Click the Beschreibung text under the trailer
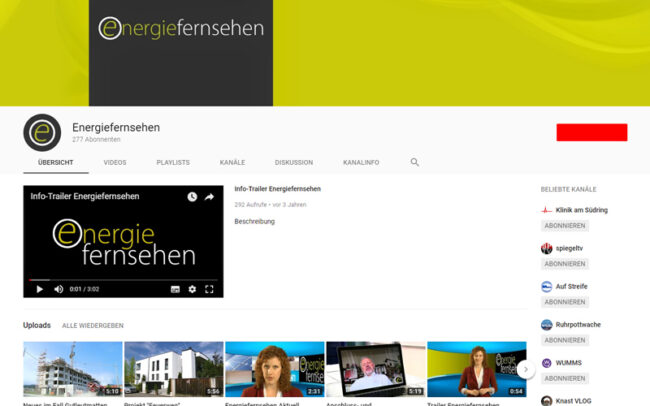Screen dimensions: 650x406 [255, 221]
